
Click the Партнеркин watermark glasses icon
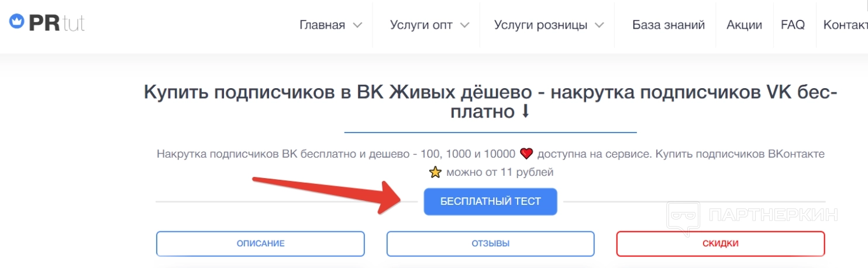click(x=683, y=216)
